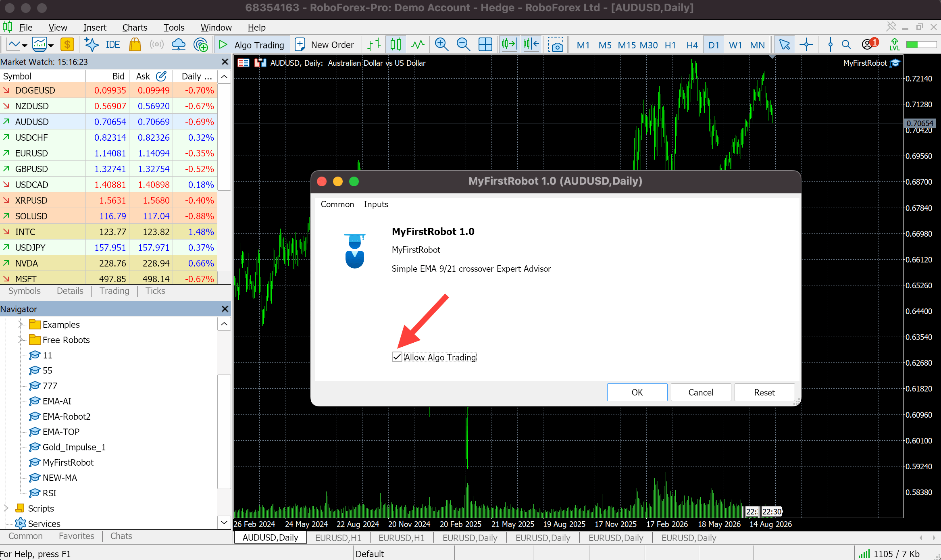The image size is (941, 560).
Task: Click the LVL signal level icon
Action: (x=895, y=44)
